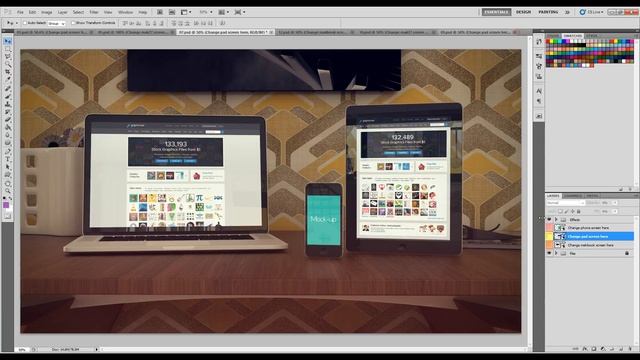Toggle Quick Mask mode button
Screen dimensions: 640x360
point(7,216)
